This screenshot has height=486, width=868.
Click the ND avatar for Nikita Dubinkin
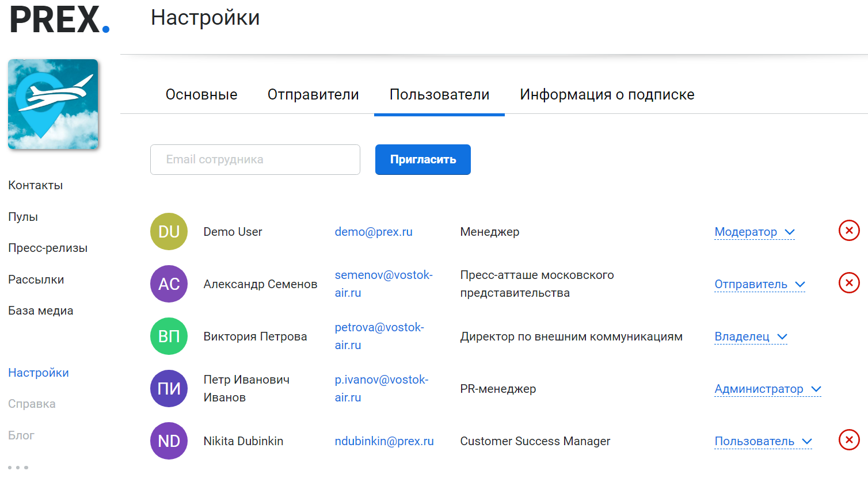[x=169, y=441]
